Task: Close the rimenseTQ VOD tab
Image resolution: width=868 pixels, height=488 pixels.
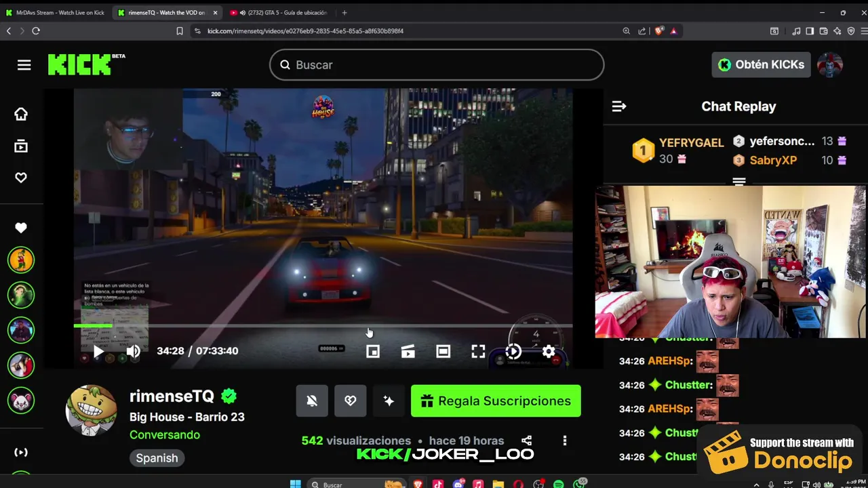Action: point(215,13)
